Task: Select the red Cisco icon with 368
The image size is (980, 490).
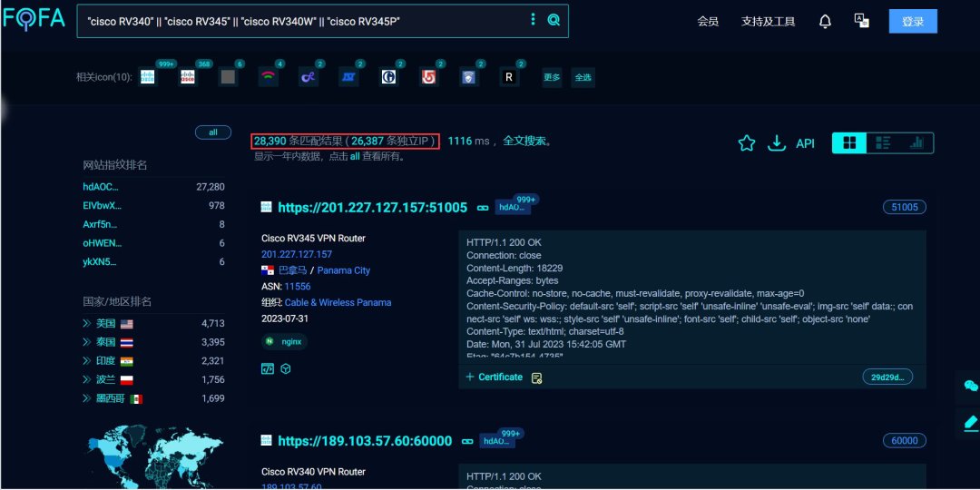Action: tap(188, 77)
